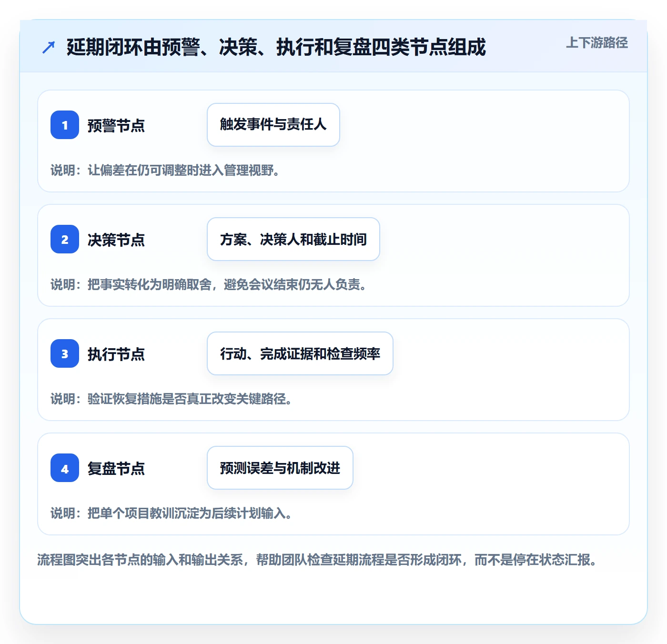667x644 pixels.
Task: Click the 预测误差与机制改进 chip
Action: pyautogui.click(x=280, y=468)
